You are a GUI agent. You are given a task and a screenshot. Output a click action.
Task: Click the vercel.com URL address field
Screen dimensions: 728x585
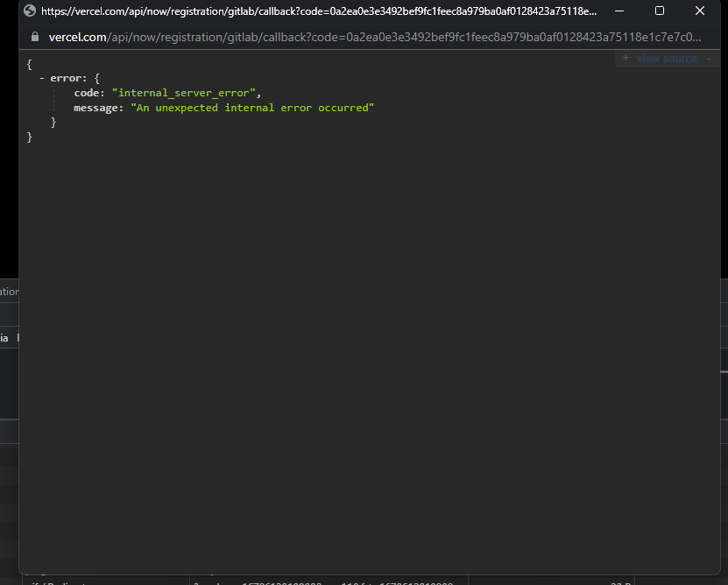coord(375,37)
